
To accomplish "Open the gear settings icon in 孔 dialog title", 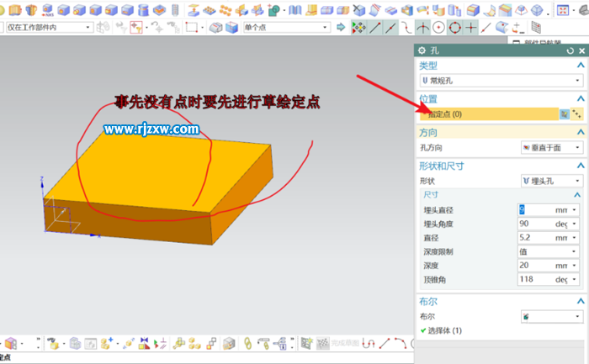I will click(422, 50).
